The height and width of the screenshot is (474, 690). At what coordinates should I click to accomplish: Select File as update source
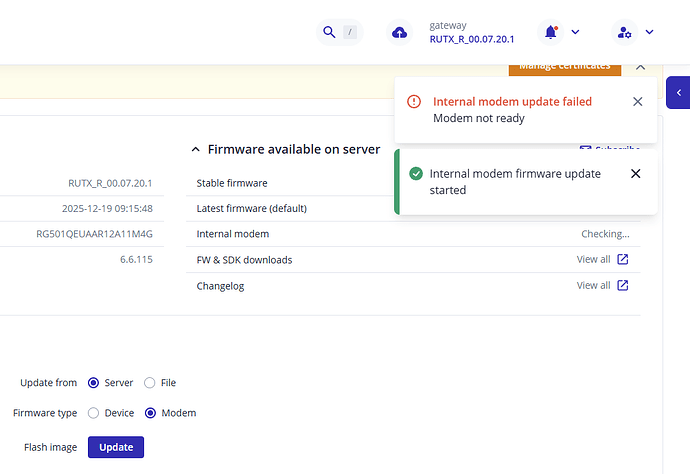(x=150, y=383)
